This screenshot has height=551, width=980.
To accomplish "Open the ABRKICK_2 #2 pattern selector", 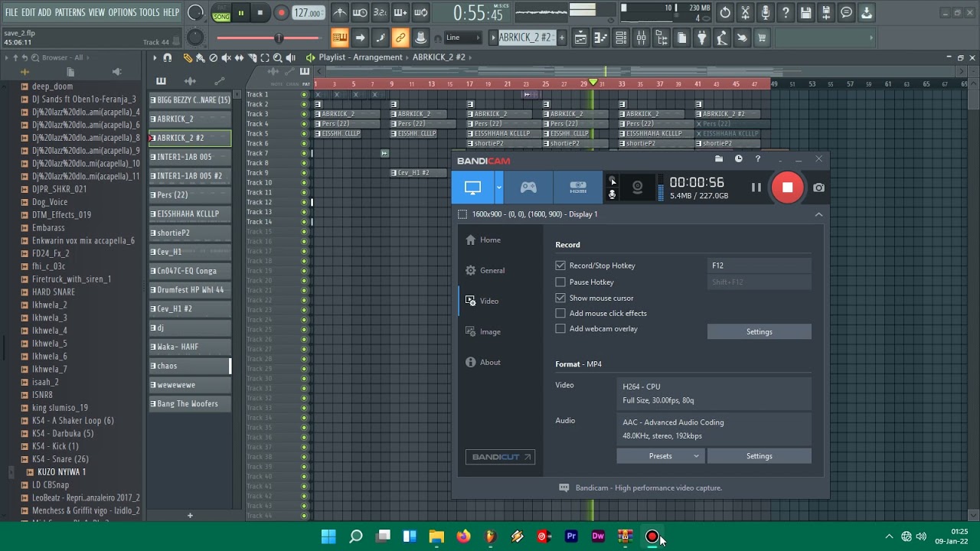I will coord(526,37).
